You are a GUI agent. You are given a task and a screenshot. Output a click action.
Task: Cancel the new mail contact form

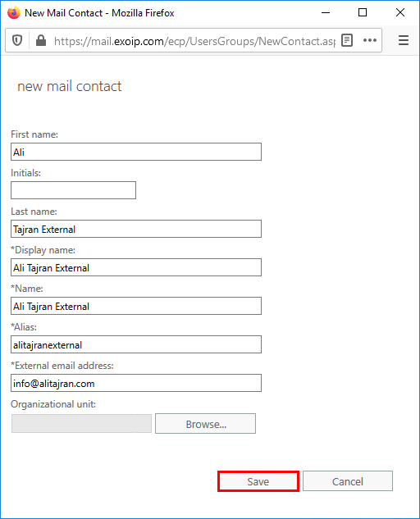pyautogui.click(x=348, y=481)
